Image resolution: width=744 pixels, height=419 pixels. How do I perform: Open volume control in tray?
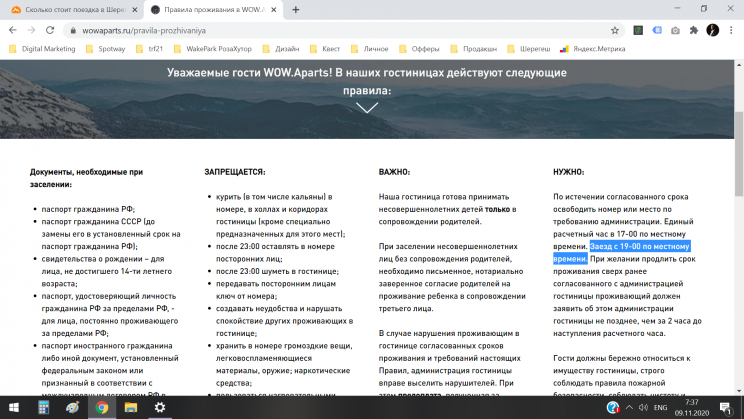[x=643, y=408]
